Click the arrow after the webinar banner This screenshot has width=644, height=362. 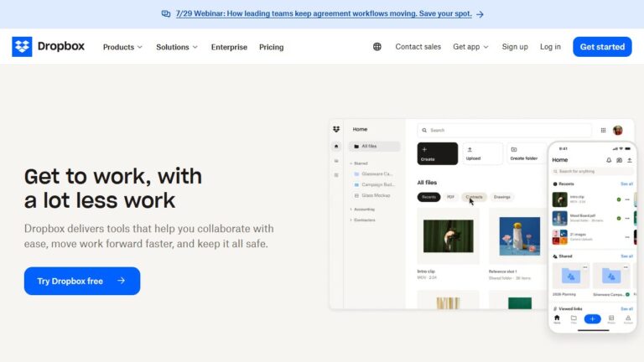click(480, 14)
